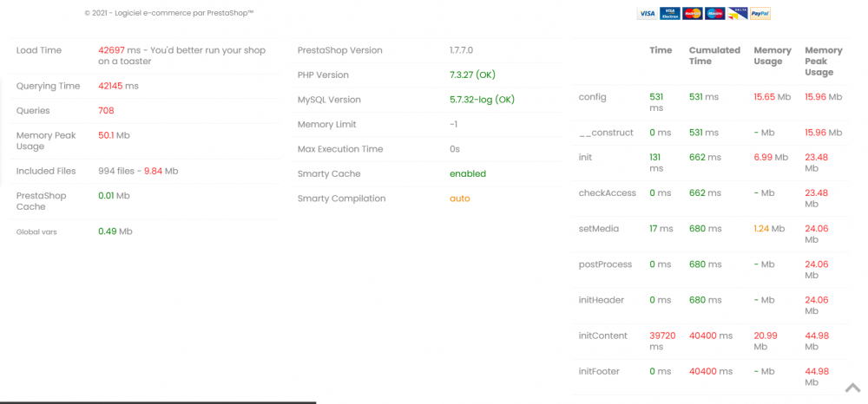Click the Load Time row label
Screen dimensions: 868x404
click(x=39, y=50)
